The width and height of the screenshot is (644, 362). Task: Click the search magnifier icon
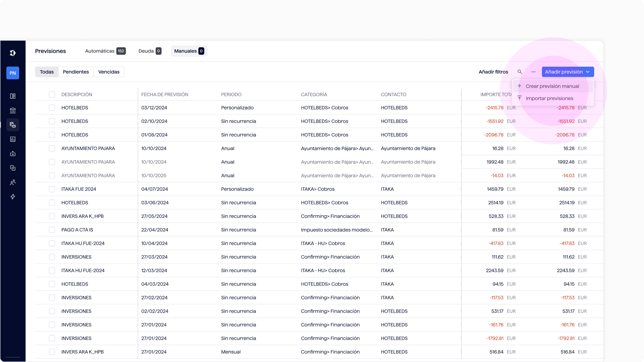[520, 72]
